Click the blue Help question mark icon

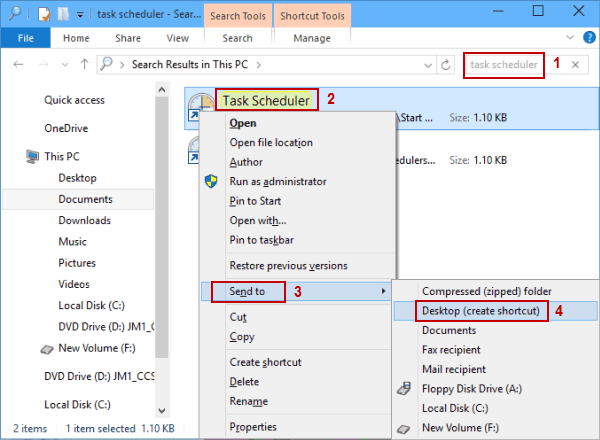[589, 37]
